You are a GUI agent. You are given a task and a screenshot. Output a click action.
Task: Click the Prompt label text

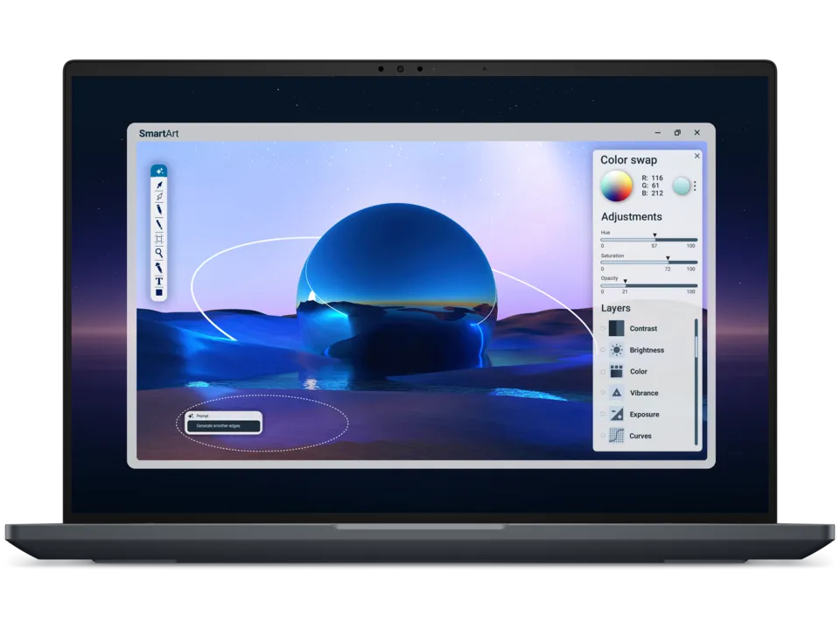tap(202, 416)
